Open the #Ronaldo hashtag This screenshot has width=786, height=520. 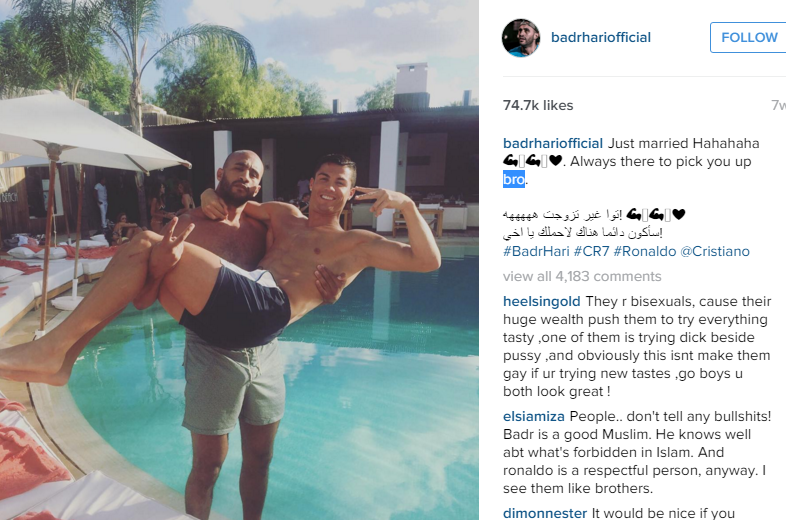(x=644, y=251)
